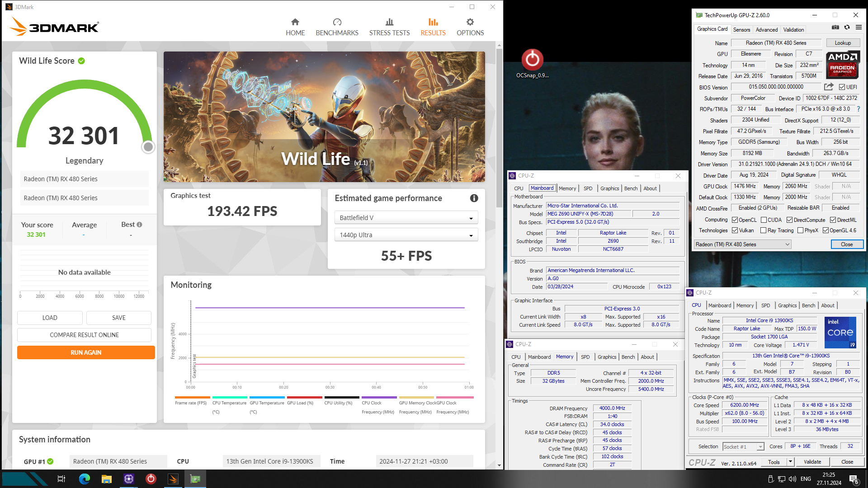Expand the CPU-Z Tools dropdown arrow
The image size is (868, 488).
point(790,462)
